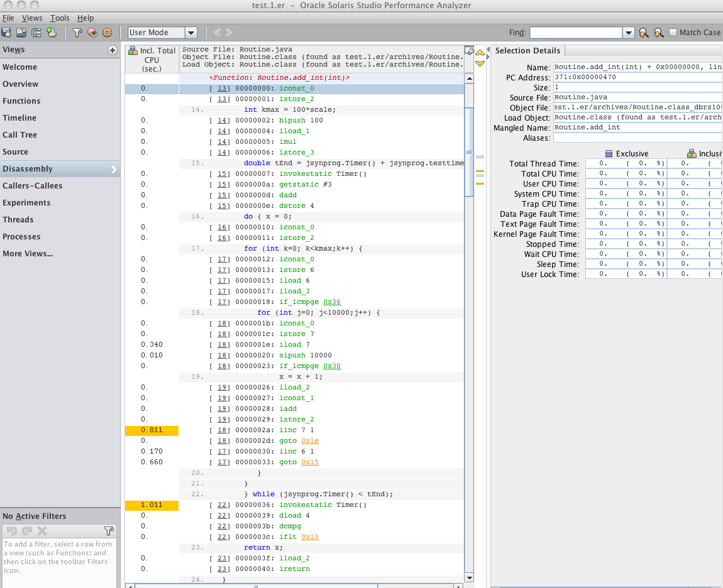Image resolution: width=723 pixels, height=588 pixels.
Task: Open More Views...
Action: tap(60, 254)
